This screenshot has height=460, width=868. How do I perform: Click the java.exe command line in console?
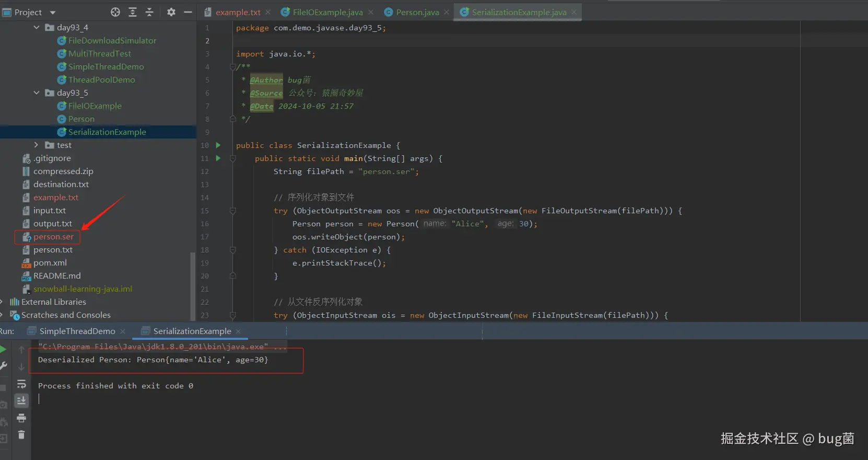162,347
